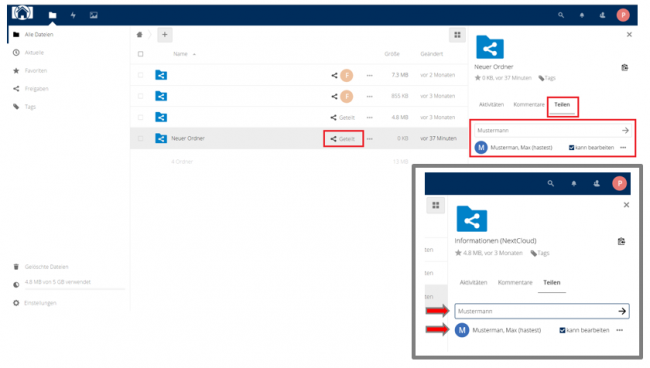The height and width of the screenshot is (368, 650).
Task: Open share options dots in Neuer Ordner panel
Action: [x=623, y=148]
